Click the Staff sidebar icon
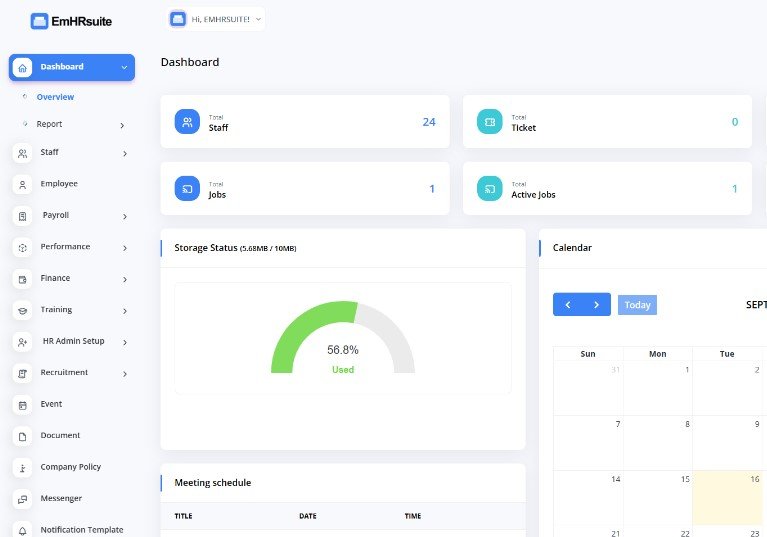 pos(23,154)
